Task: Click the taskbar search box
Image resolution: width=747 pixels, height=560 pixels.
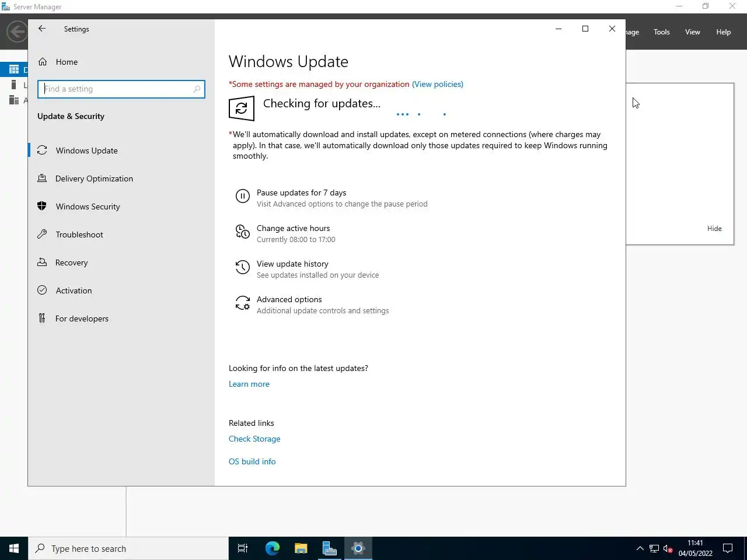Action: [128, 548]
